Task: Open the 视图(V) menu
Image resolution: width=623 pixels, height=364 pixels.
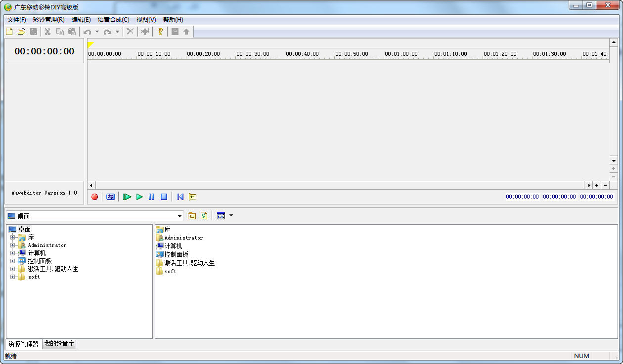Action: pos(146,20)
